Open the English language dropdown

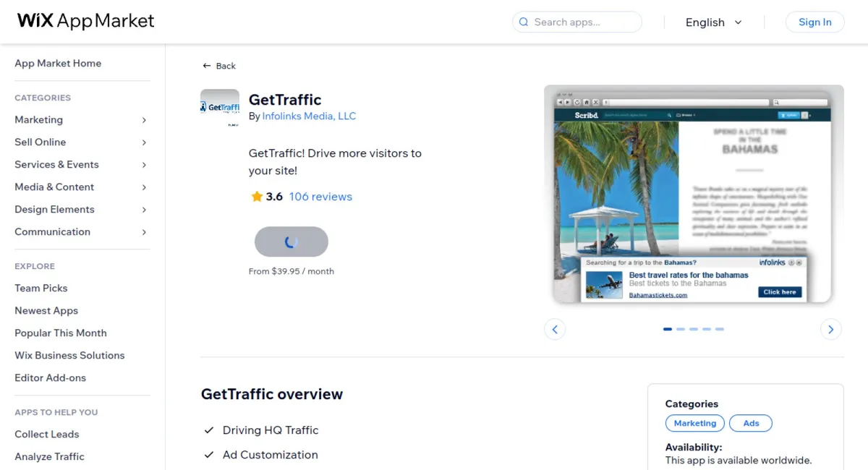pos(713,22)
